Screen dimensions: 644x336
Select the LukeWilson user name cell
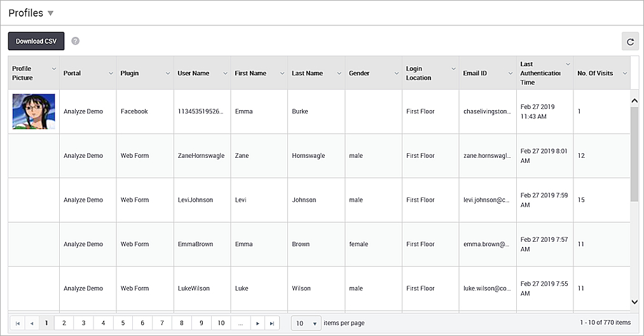[202, 288]
